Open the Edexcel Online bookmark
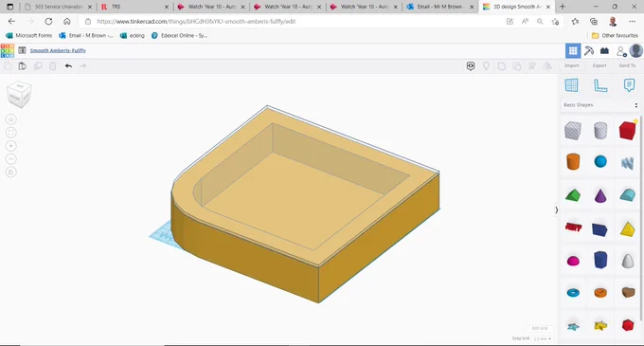 pyautogui.click(x=180, y=36)
